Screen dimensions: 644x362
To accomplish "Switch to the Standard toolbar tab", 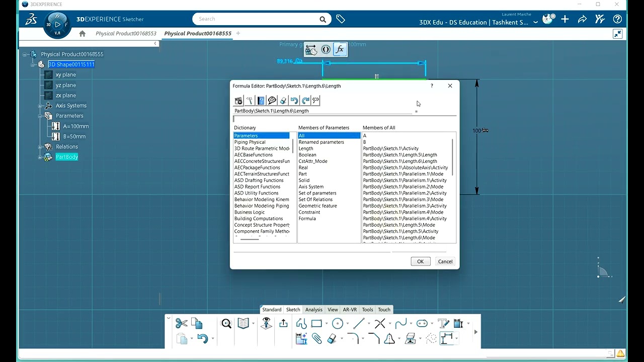I will [x=272, y=310].
